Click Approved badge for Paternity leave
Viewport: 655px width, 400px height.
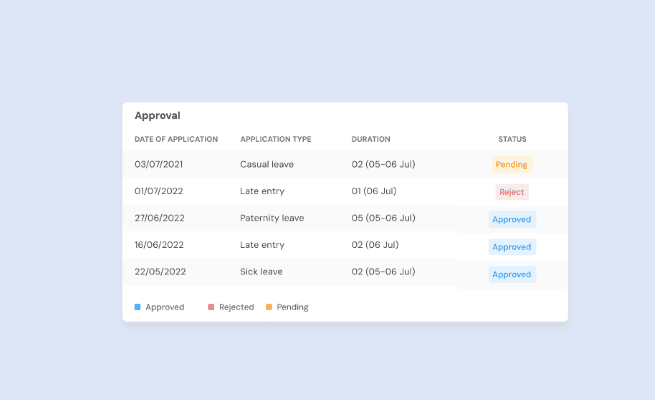click(512, 220)
